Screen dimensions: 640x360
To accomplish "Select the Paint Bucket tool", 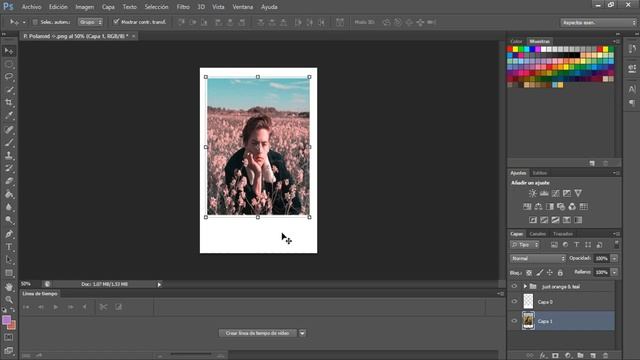I will (x=9, y=194).
